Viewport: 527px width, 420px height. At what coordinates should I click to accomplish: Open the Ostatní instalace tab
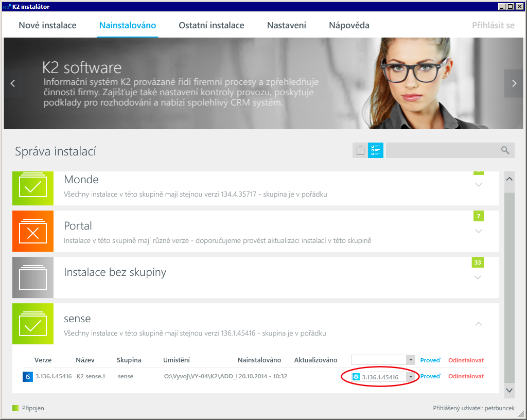click(212, 26)
